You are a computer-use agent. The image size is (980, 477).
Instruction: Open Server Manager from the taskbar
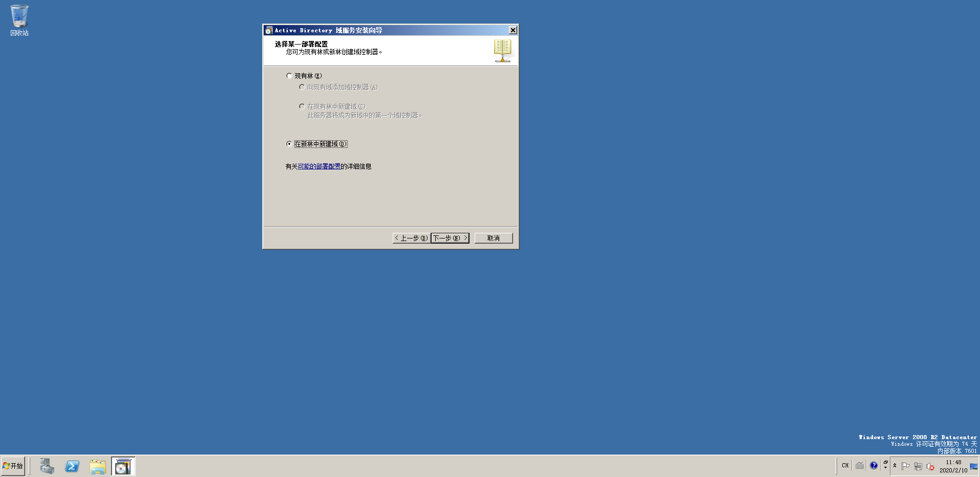(x=47, y=466)
